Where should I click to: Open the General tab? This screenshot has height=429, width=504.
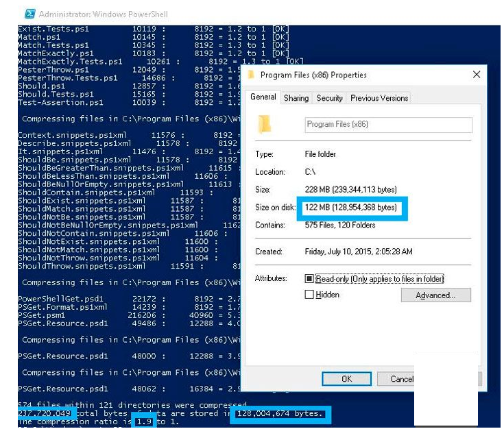click(263, 97)
